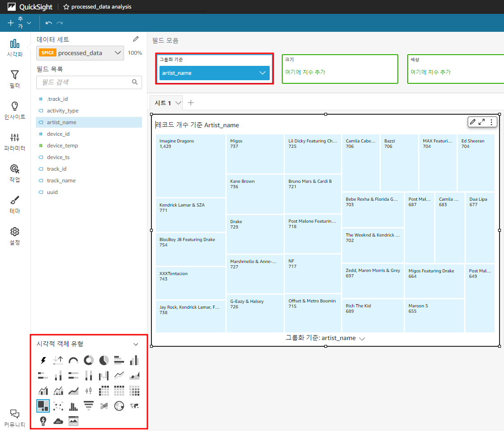
Task: Select the AutoGraph lightning visual type
Action: [x=43, y=360]
